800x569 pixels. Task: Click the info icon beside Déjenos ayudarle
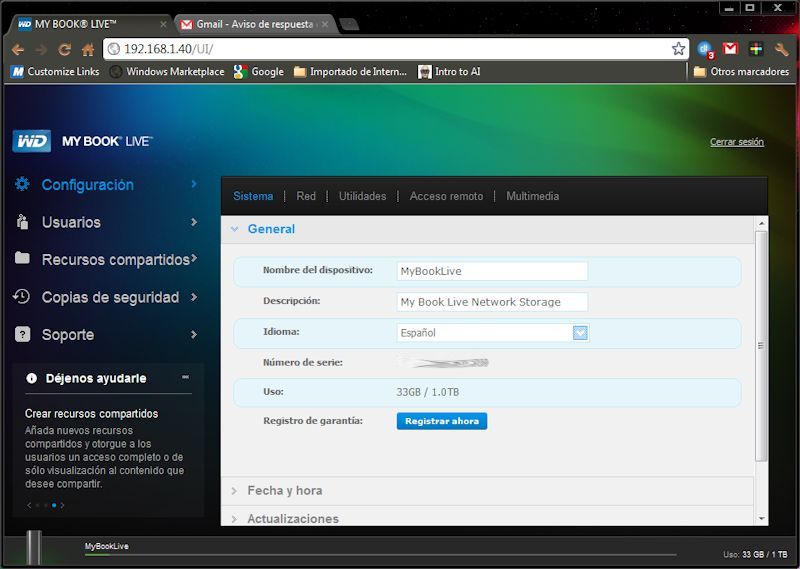pos(31,378)
